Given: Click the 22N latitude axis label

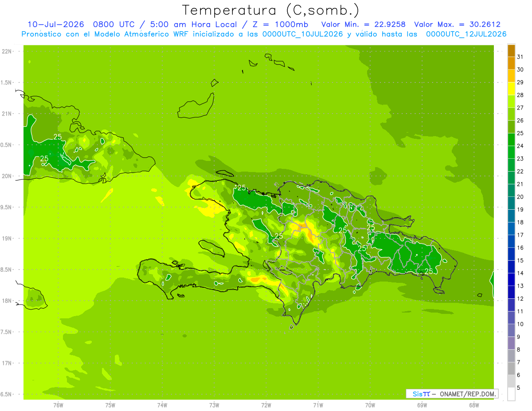Looking at the screenshot, I should pyautogui.click(x=6, y=51).
